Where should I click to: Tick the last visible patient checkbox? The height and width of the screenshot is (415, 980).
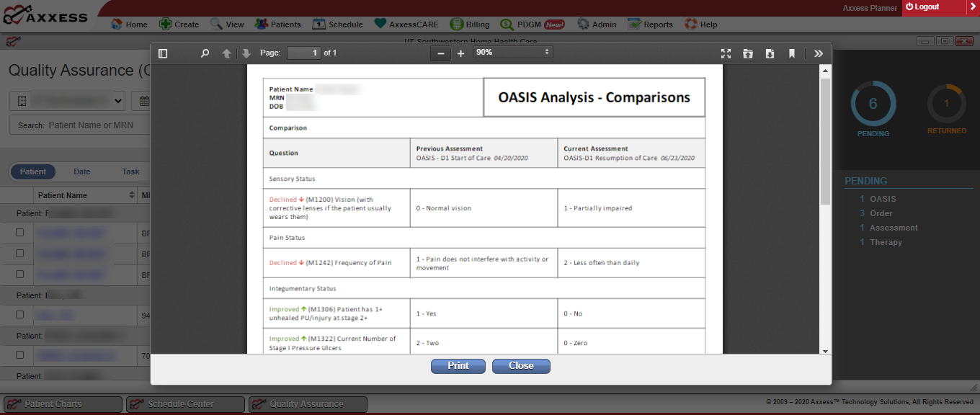(19, 355)
